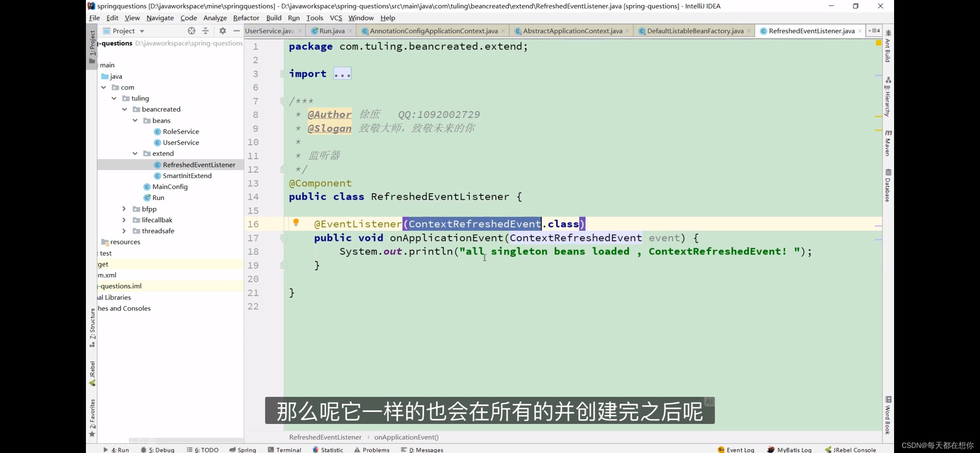Fold the Javadoc comment at line 7
This screenshot has height=453, width=980.
(284, 101)
